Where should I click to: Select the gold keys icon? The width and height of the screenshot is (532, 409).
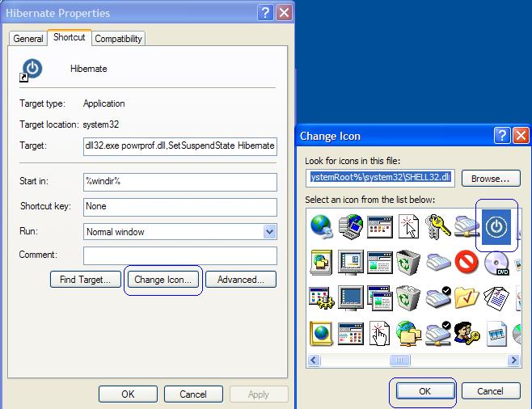tap(437, 226)
